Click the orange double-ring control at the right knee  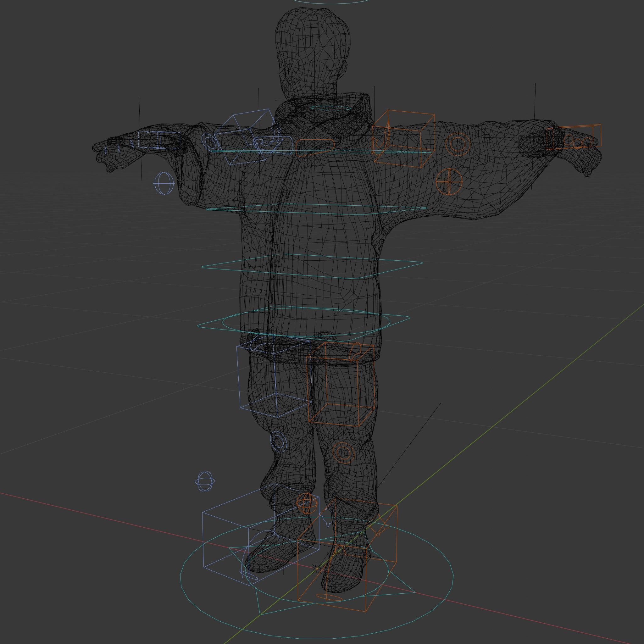point(343,452)
